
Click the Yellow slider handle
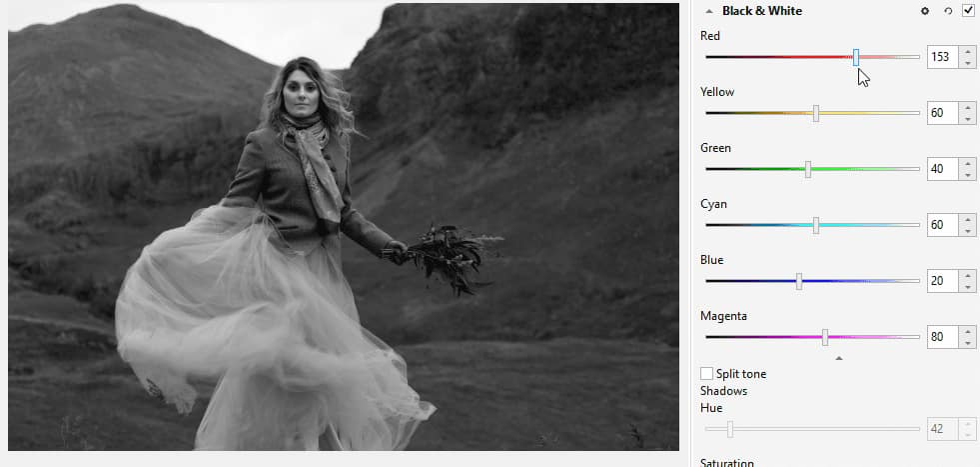tap(816, 113)
